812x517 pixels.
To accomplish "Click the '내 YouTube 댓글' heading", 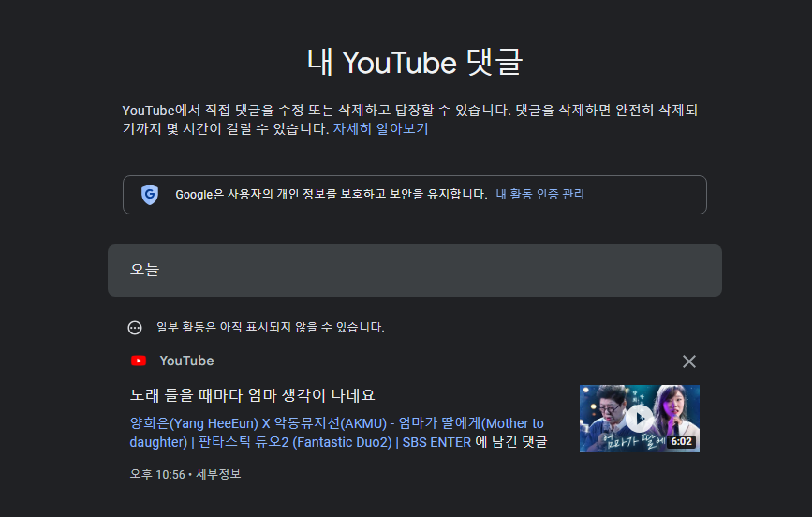I will coord(415,62).
